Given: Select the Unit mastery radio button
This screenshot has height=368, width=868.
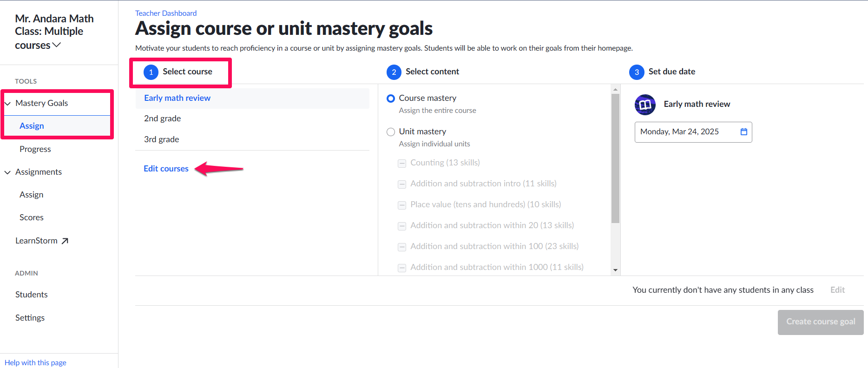Looking at the screenshot, I should [391, 132].
